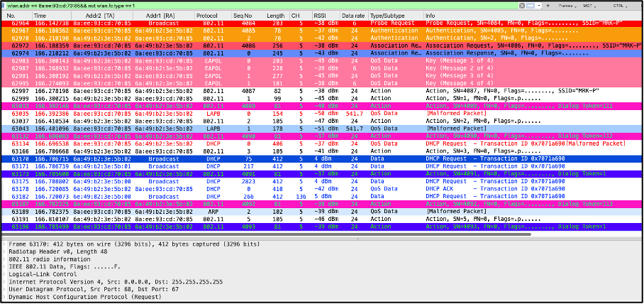This screenshot has width=644, height=304.
Task: Select the red Probe Request packet 62964
Action: [213, 23]
